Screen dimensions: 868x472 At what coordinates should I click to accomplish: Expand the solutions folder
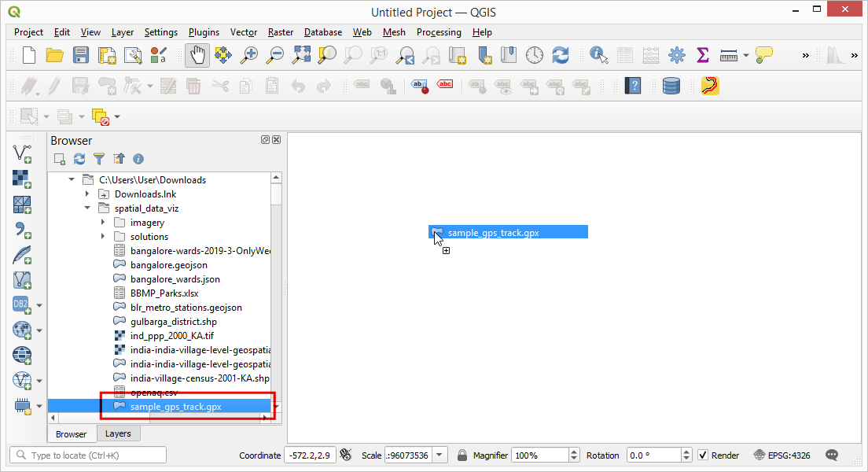pyautogui.click(x=102, y=237)
